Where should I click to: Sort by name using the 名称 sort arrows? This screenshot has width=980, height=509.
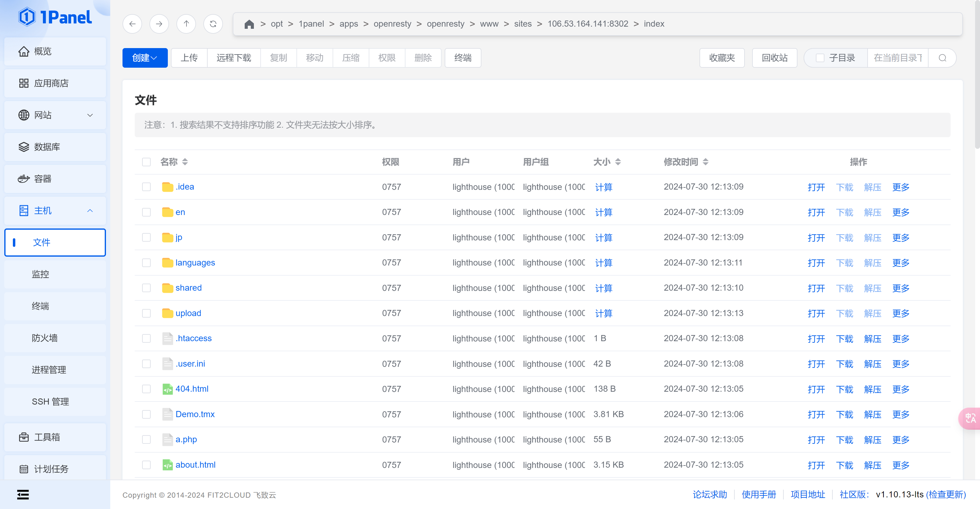click(x=185, y=162)
